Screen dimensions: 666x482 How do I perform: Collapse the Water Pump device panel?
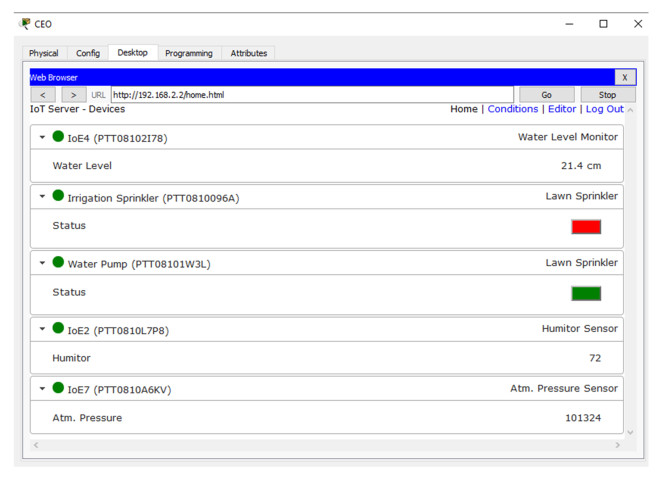(x=42, y=263)
